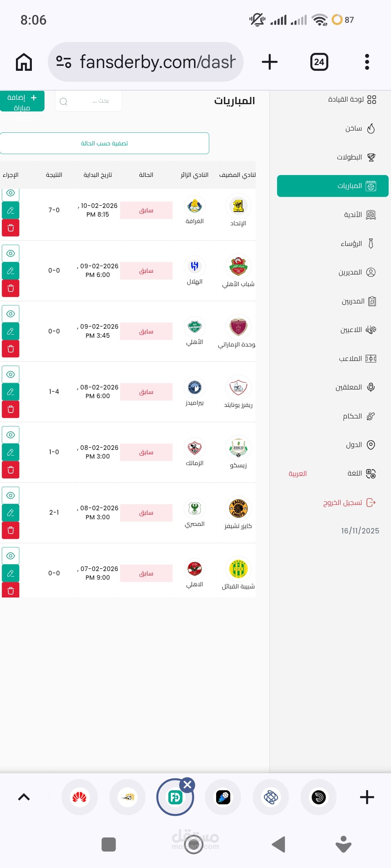The width and height of the screenshot is (391, 868).
Task: Click the eye icon for the الوحدة الإماراتي match
Action: coord(10,314)
